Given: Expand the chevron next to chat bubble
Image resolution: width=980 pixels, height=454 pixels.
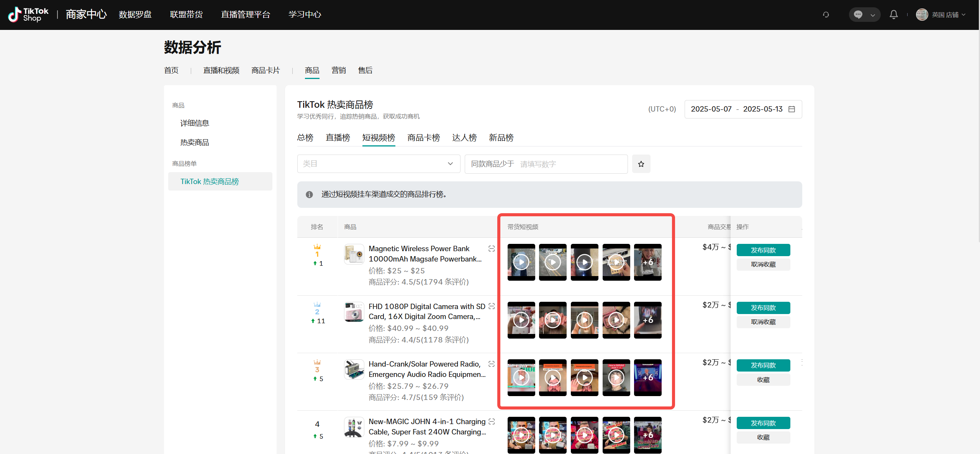Looking at the screenshot, I should coord(873,15).
